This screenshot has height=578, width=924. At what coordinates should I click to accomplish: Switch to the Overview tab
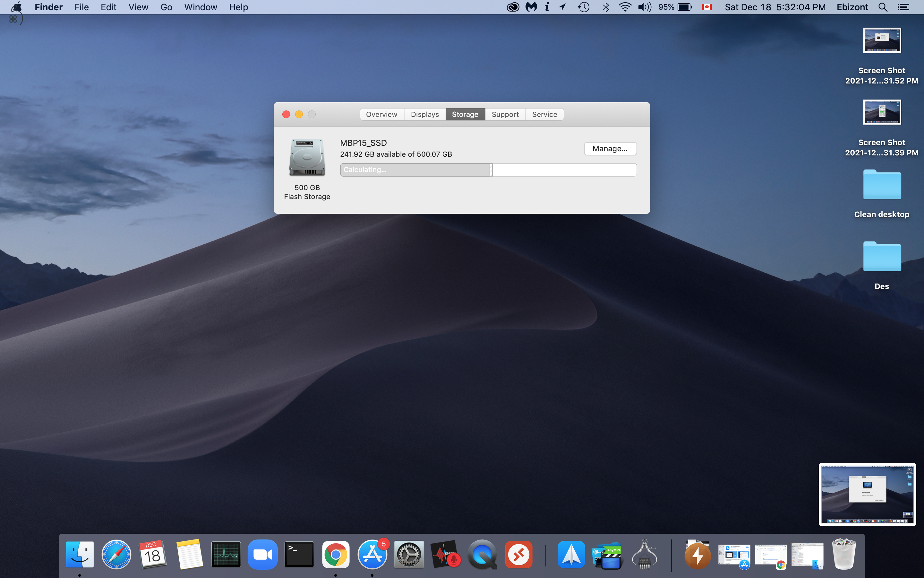pos(381,114)
